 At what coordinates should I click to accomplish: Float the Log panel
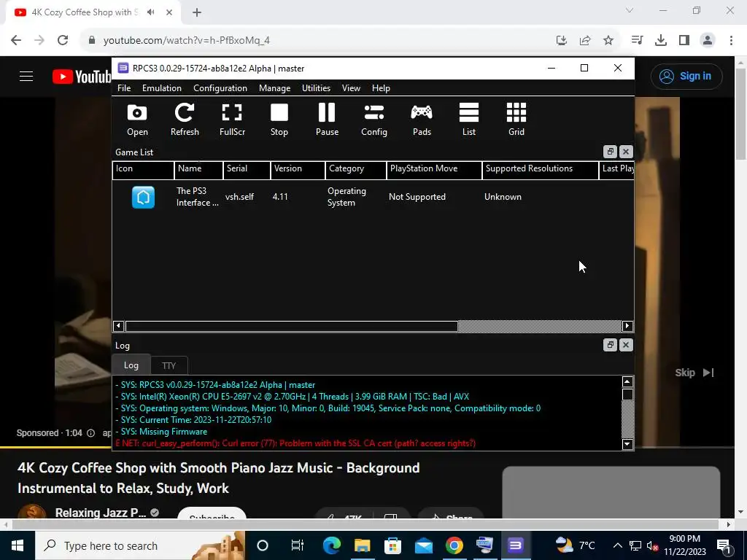pyautogui.click(x=610, y=345)
